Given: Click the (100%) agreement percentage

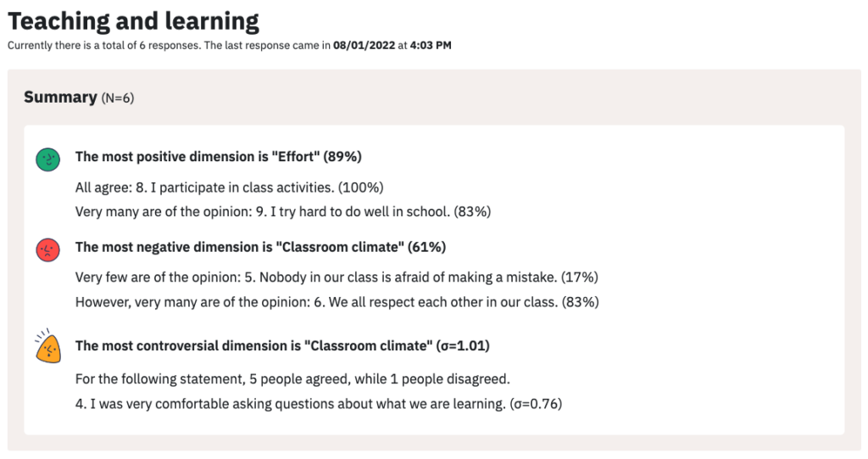Looking at the screenshot, I should pyautogui.click(x=361, y=188).
